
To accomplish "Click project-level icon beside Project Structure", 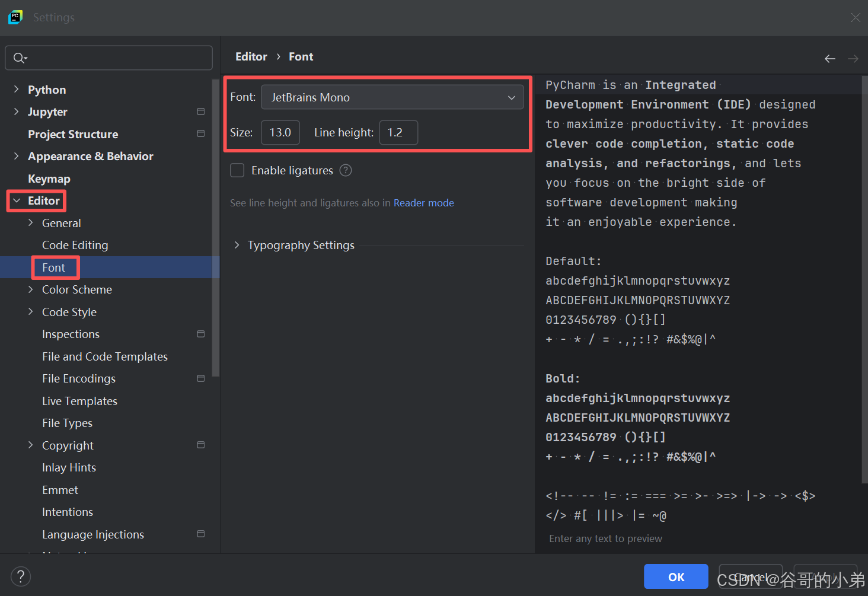I will tap(201, 133).
